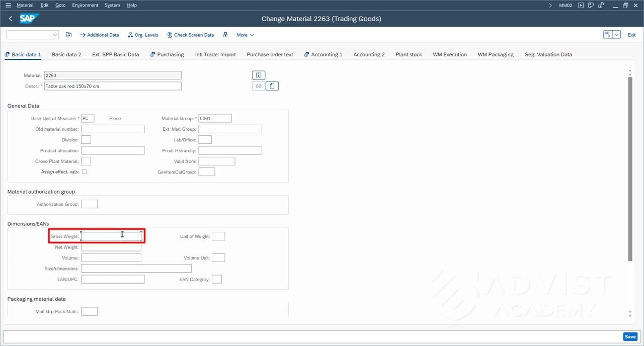Open the Help menu
The height and width of the screenshot is (346, 644).
pyautogui.click(x=132, y=6)
